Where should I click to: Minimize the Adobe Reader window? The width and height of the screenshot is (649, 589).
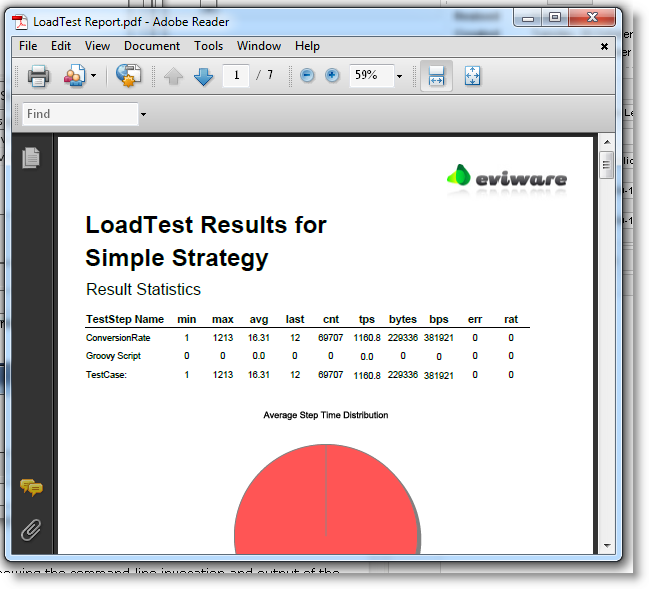[528, 18]
